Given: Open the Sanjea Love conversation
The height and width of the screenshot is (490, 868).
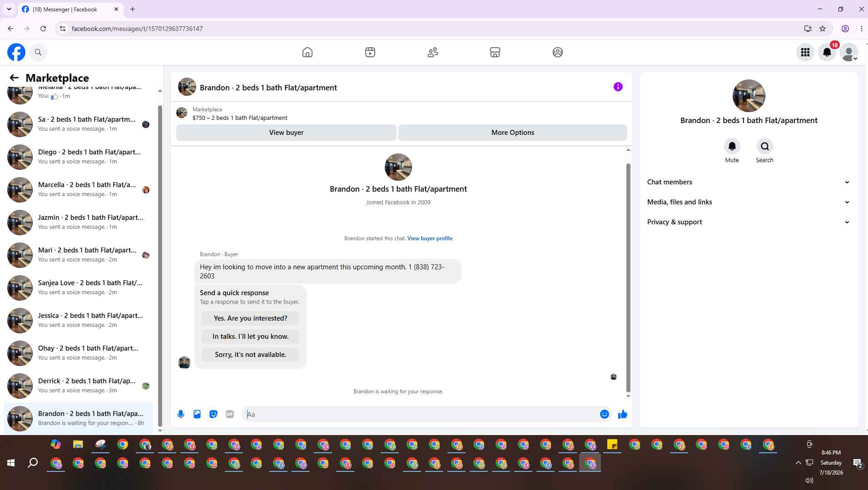Looking at the screenshot, I should tap(78, 288).
